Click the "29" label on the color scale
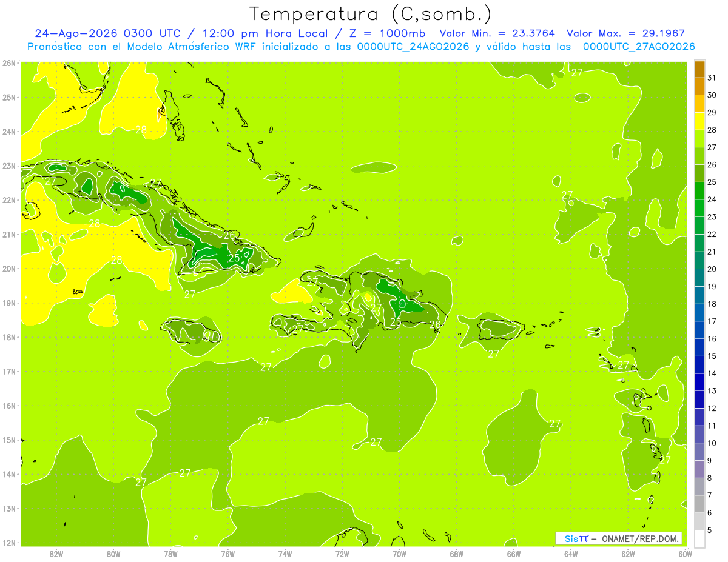The width and height of the screenshot is (728, 562). (712, 112)
